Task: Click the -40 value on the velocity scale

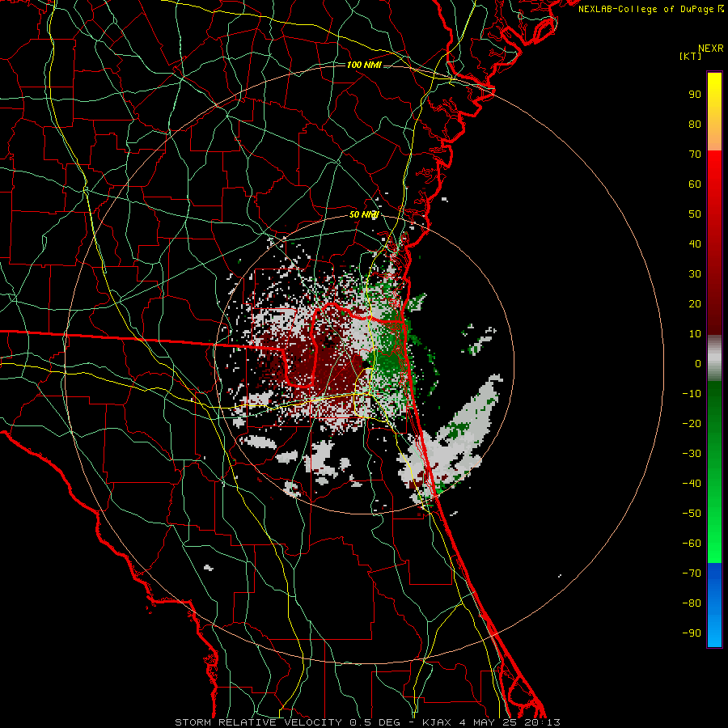Action: (x=692, y=484)
